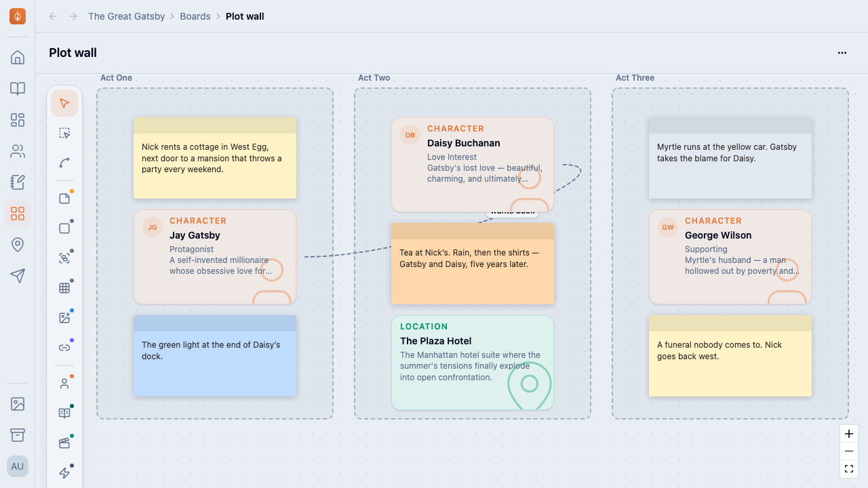Select the Daisy Buchanan character card
The image size is (868, 488).
[x=473, y=165]
